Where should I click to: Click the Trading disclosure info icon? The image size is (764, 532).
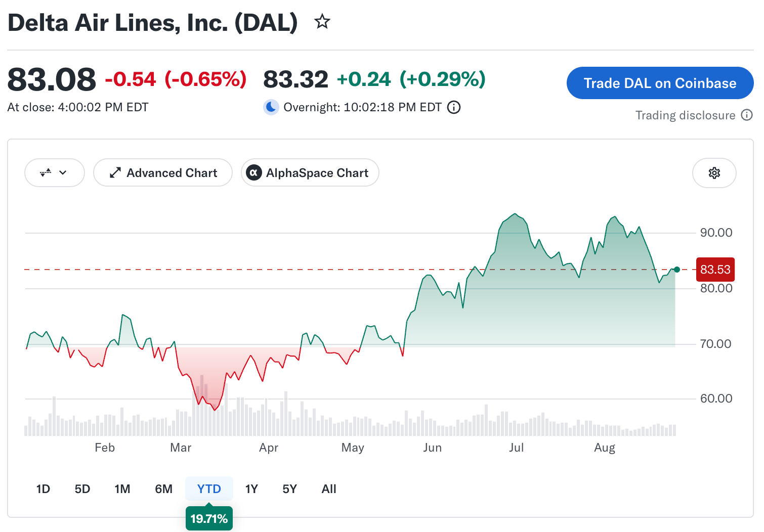pos(747,115)
